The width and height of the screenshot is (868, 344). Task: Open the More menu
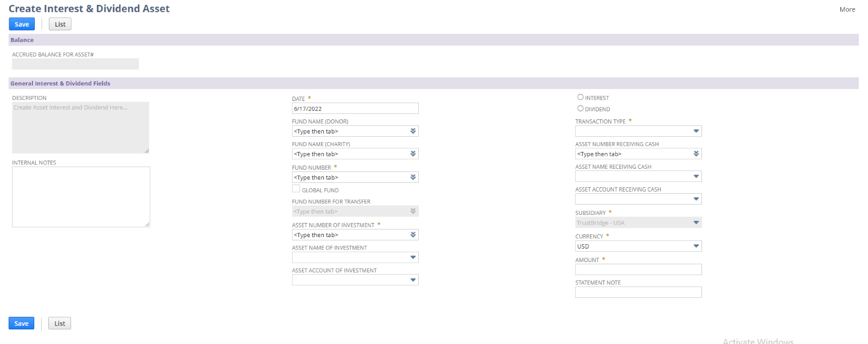coord(847,9)
